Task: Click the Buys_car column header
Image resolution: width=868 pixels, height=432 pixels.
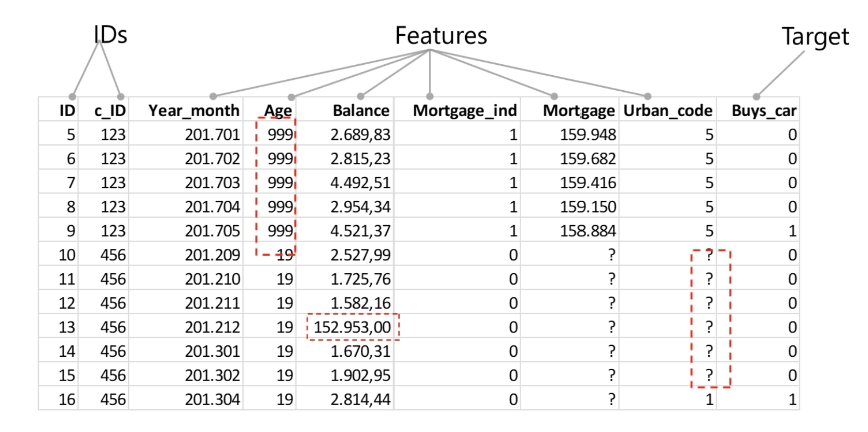Action: pos(764,111)
